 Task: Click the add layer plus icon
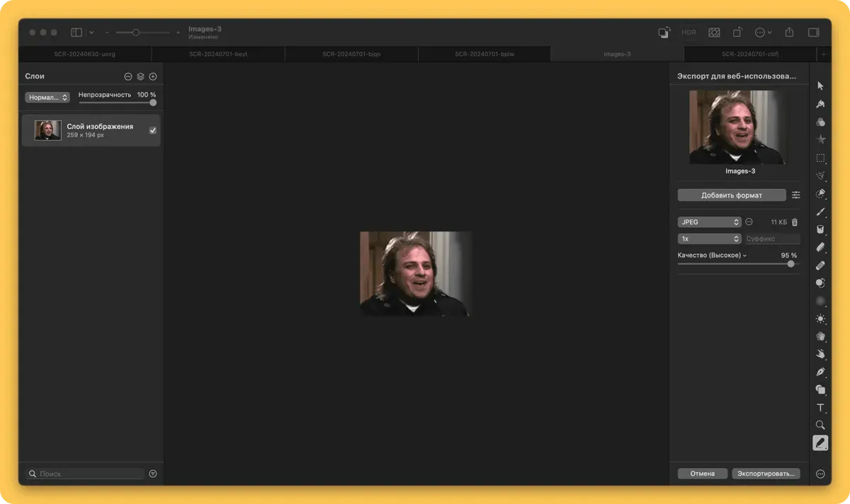tap(153, 76)
